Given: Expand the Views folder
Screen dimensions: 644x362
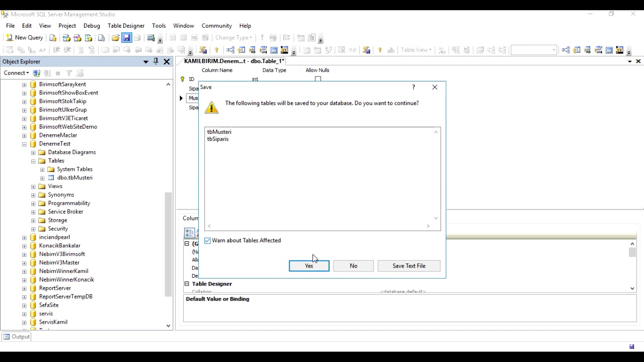Looking at the screenshot, I should (33, 187).
